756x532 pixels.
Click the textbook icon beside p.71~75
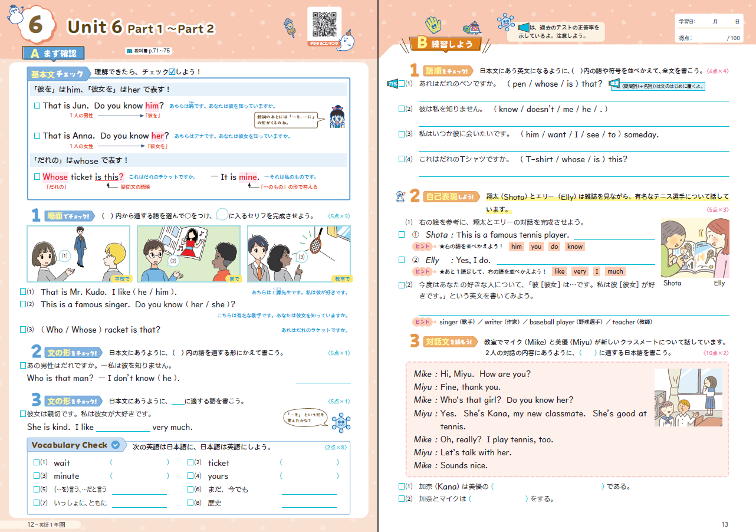click(130, 51)
